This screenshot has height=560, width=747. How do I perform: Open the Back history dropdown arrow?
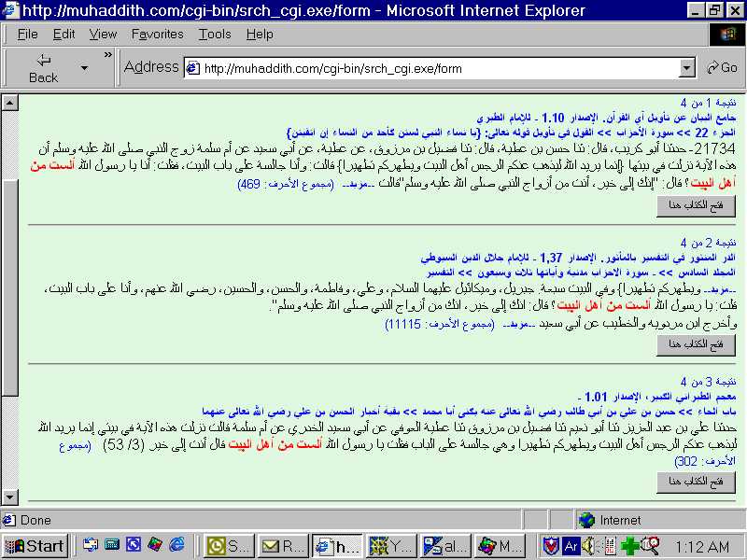84,68
